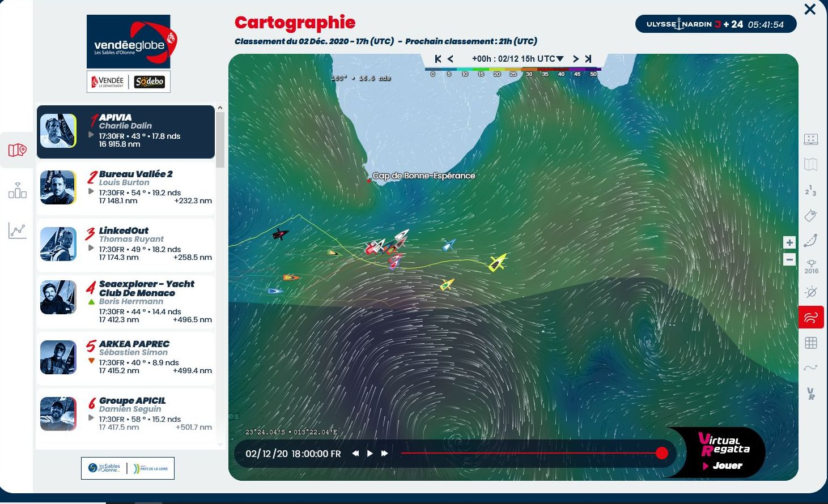828x504 pixels.
Task: Zoom in on the map with plus button
Action: click(x=789, y=242)
